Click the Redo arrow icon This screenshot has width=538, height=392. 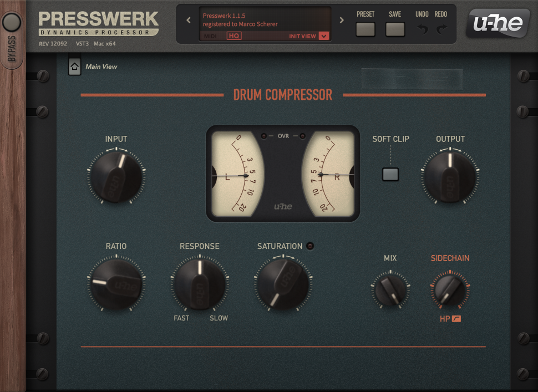pyautogui.click(x=441, y=29)
